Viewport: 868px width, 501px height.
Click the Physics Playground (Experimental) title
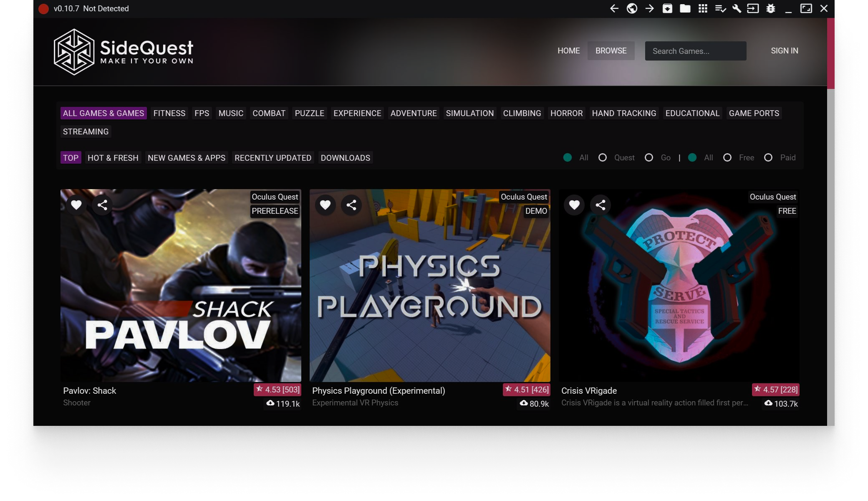pyautogui.click(x=378, y=391)
